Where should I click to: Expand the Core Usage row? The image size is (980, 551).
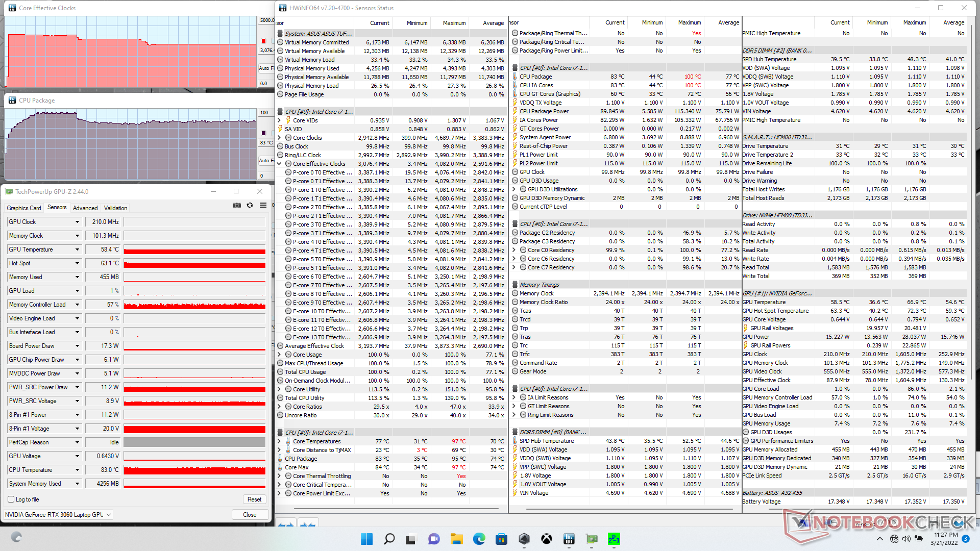(x=279, y=355)
